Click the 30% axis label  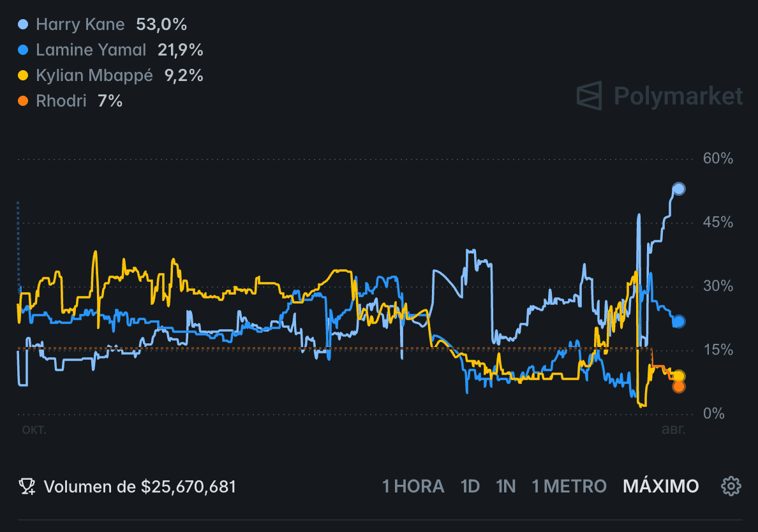pyautogui.click(x=718, y=286)
